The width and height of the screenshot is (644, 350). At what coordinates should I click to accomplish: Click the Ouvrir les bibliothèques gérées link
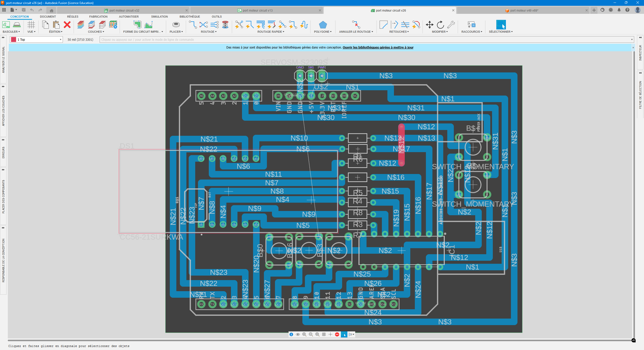point(378,47)
